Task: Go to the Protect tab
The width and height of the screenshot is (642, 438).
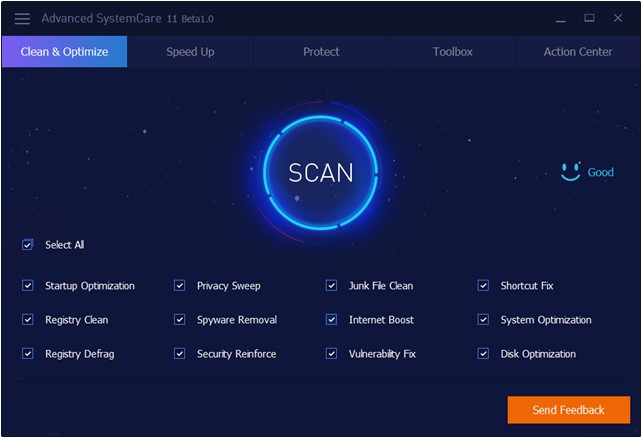Action: tap(321, 52)
